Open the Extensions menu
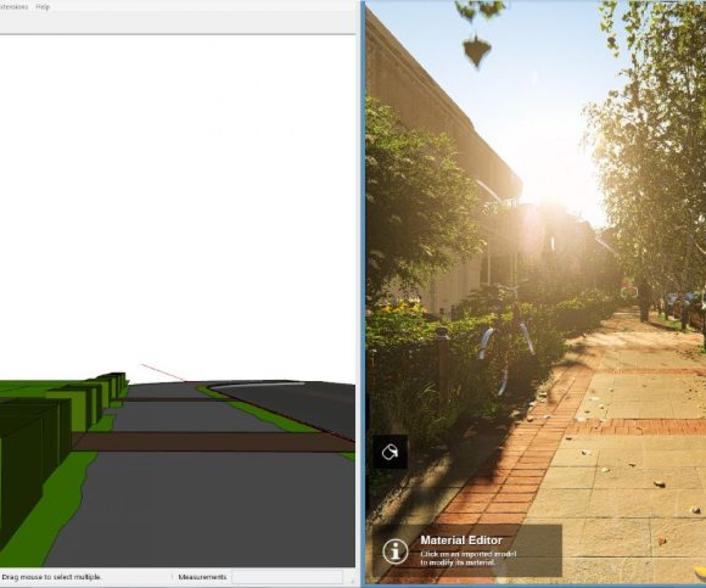Screen dimensions: 706x588 14,8
